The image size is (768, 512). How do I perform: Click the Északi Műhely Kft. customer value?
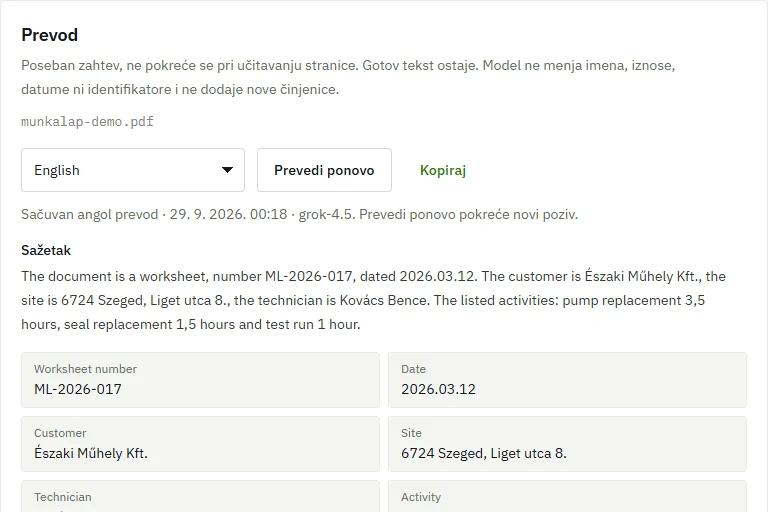91,453
